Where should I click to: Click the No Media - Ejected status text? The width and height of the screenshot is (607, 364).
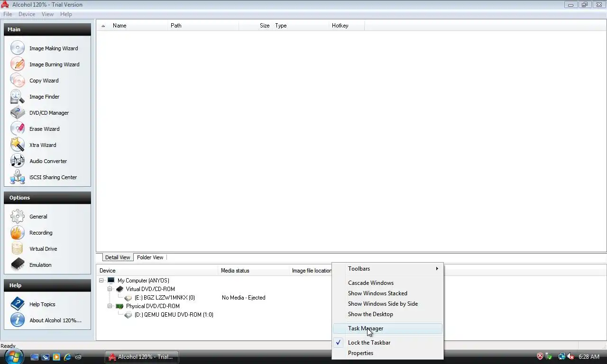(x=243, y=297)
